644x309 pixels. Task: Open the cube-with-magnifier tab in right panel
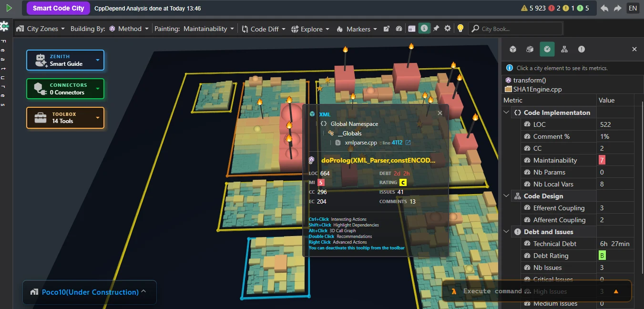click(x=530, y=49)
